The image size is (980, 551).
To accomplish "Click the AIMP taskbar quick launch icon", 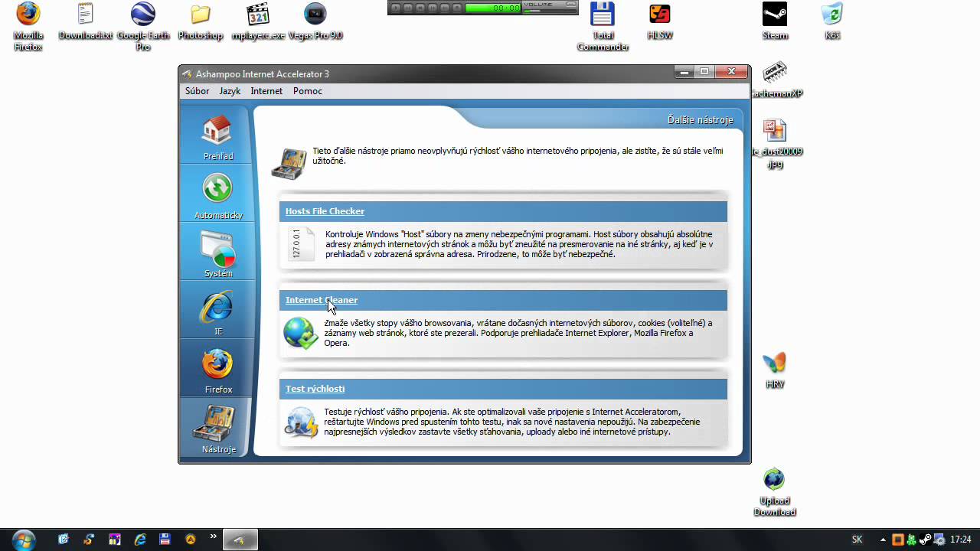I will [191, 540].
